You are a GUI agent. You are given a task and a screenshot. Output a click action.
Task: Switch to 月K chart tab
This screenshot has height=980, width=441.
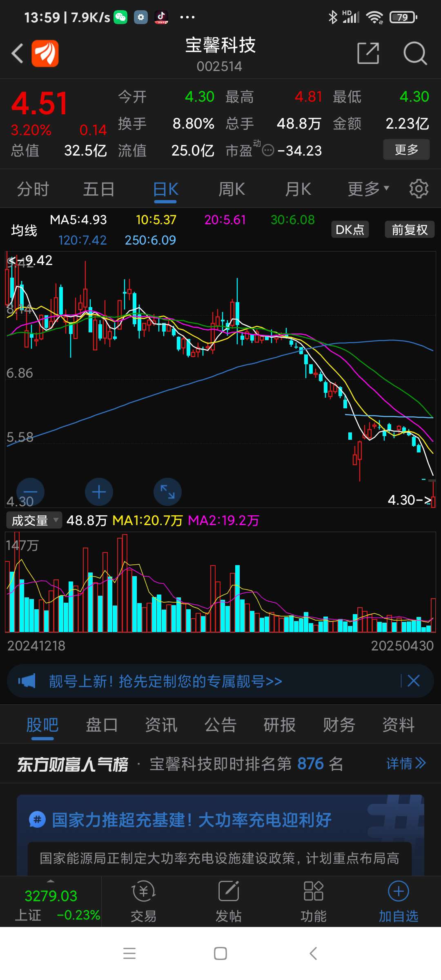[x=298, y=189]
